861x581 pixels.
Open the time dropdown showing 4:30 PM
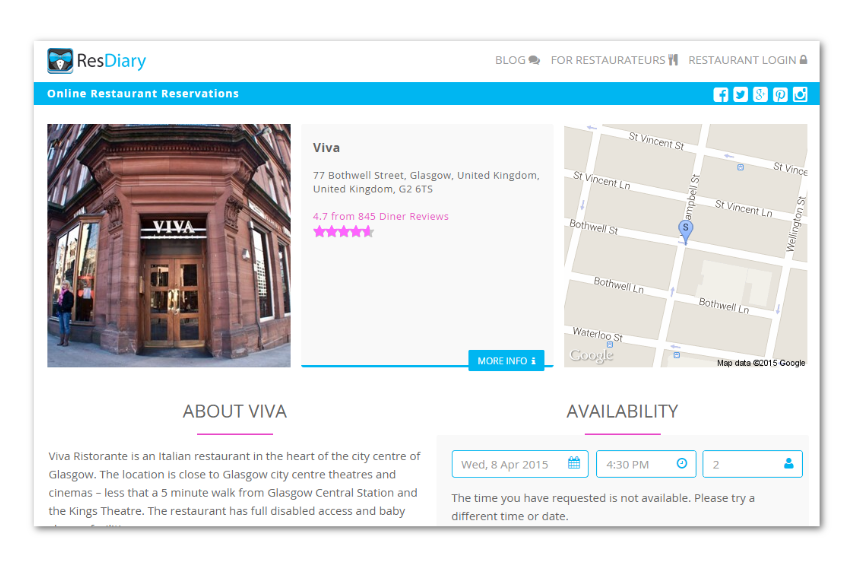pos(645,464)
